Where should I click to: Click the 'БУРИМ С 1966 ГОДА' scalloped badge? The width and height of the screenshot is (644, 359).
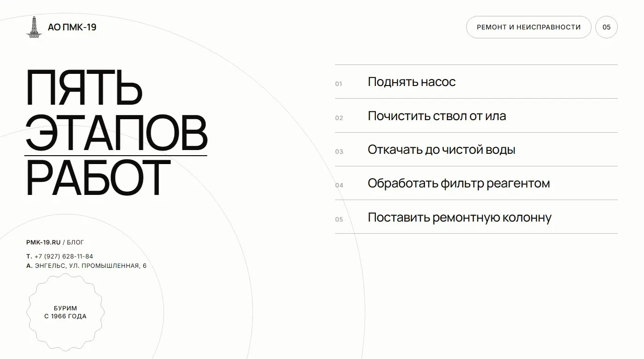[66, 312]
